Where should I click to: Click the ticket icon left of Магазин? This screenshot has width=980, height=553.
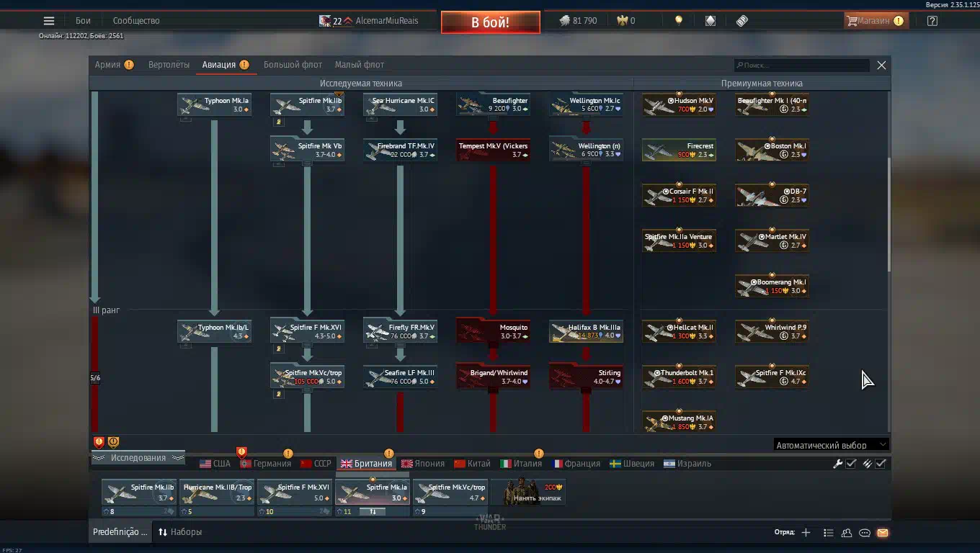(x=742, y=21)
